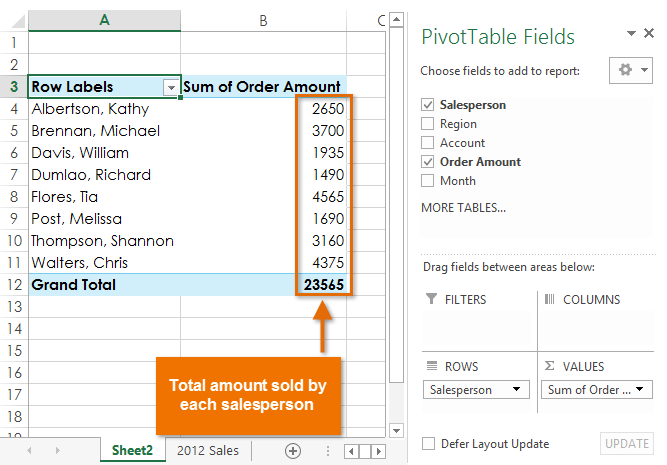667x465 pixels.
Task: Select column A header
Action: (104, 20)
